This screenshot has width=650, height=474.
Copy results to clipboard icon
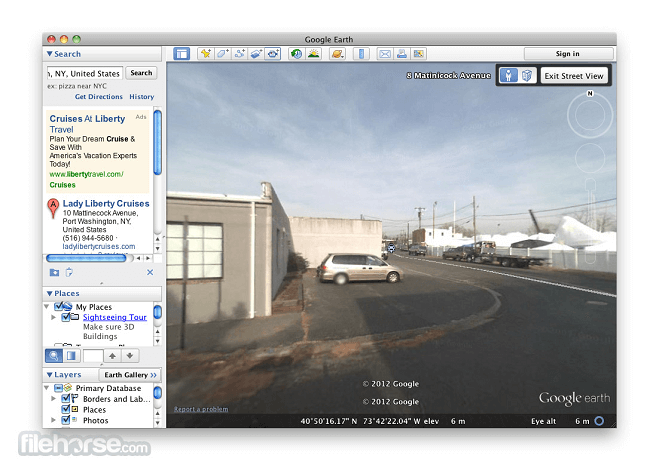pos(69,272)
